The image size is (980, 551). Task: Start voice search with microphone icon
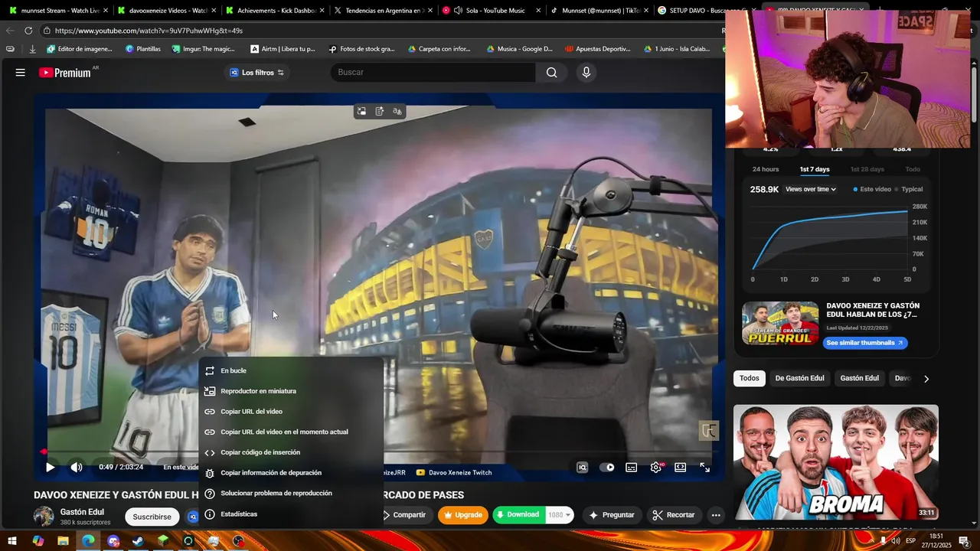point(586,73)
